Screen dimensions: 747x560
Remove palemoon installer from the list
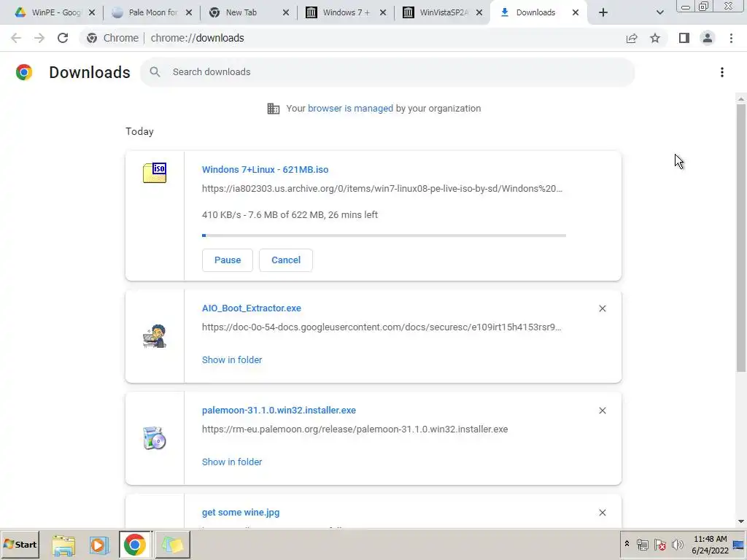(x=602, y=411)
